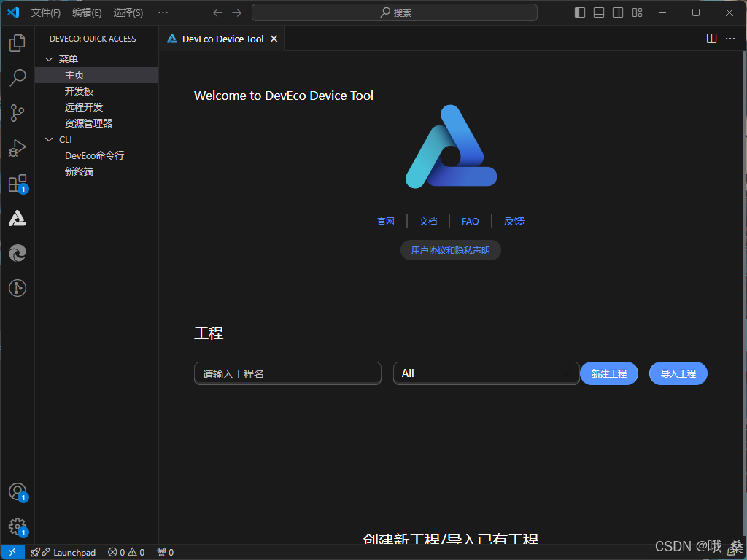Viewport: 747px width, 560px height.
Task: Open the Extensions view
Action: (x=18, y=183)
